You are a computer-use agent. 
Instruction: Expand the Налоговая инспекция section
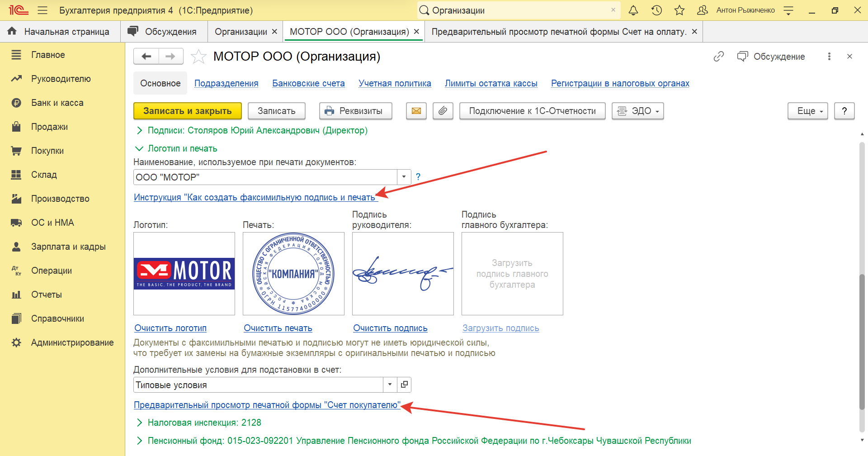tap(140, 423)
